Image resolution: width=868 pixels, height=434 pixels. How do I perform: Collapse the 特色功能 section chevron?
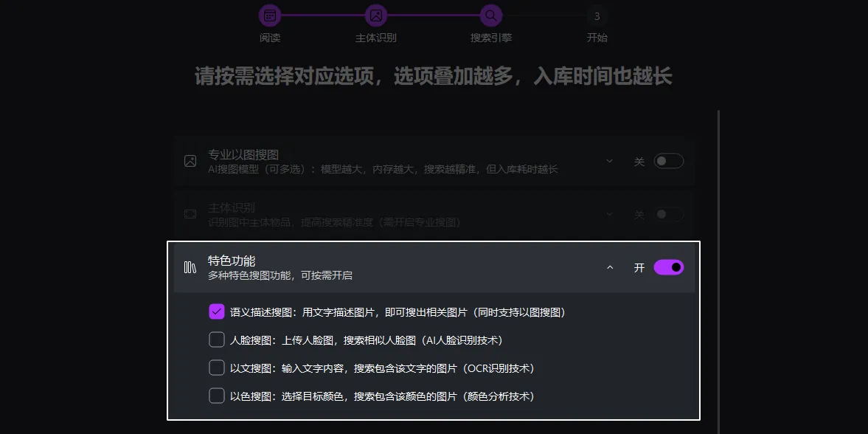tap(610, 267)
